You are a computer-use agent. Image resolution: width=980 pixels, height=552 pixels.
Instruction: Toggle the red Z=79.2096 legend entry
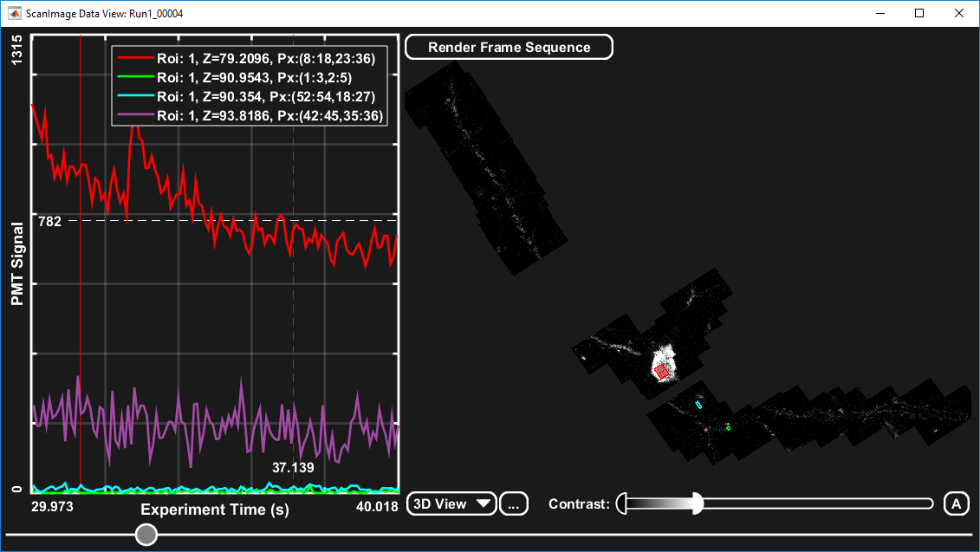pos(251,59)
